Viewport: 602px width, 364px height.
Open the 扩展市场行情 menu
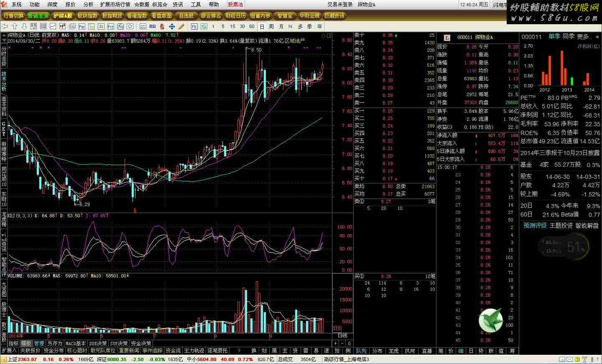(x=115, y=4)
